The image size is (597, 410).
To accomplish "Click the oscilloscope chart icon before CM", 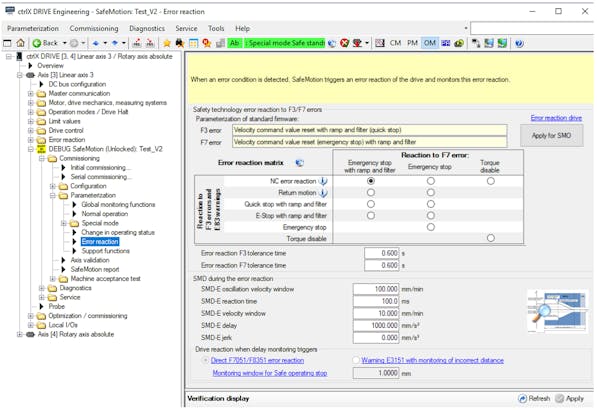I will point(380,43).
